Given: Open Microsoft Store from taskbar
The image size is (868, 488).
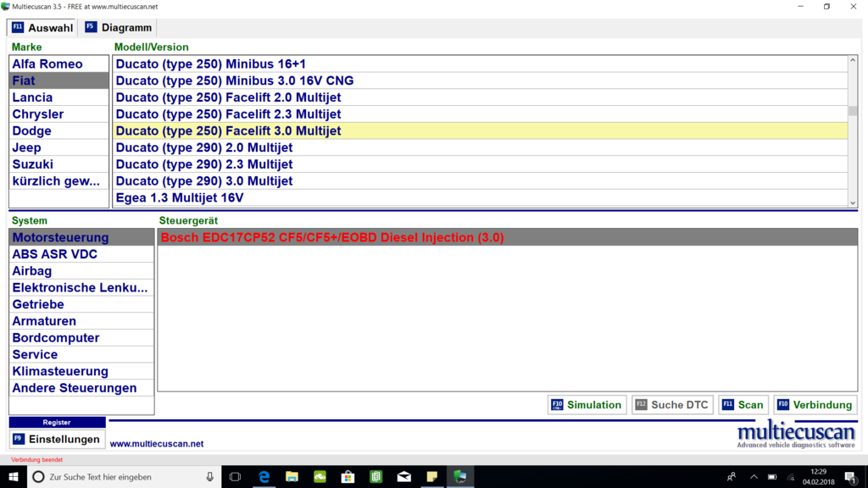Looking at the screenshot, I should pos(348,476).
